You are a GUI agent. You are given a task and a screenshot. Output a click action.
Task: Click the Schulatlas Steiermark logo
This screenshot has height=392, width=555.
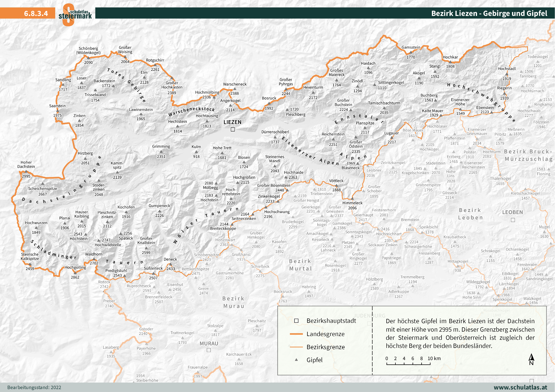pos(75,15)
